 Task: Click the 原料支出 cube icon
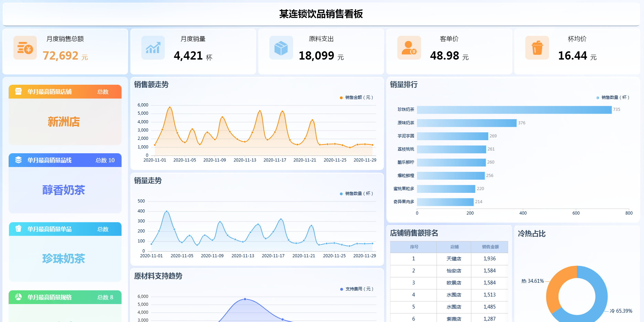(x=281, y=48)
